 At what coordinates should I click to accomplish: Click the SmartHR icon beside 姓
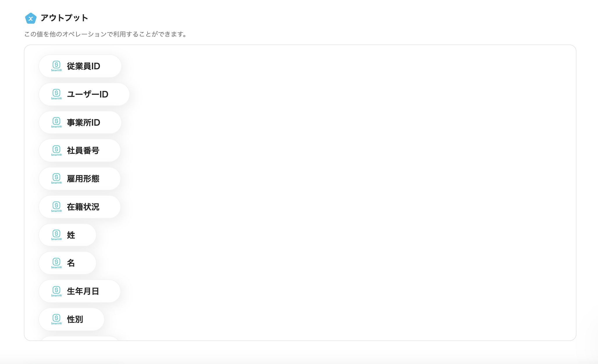point(56,235)
